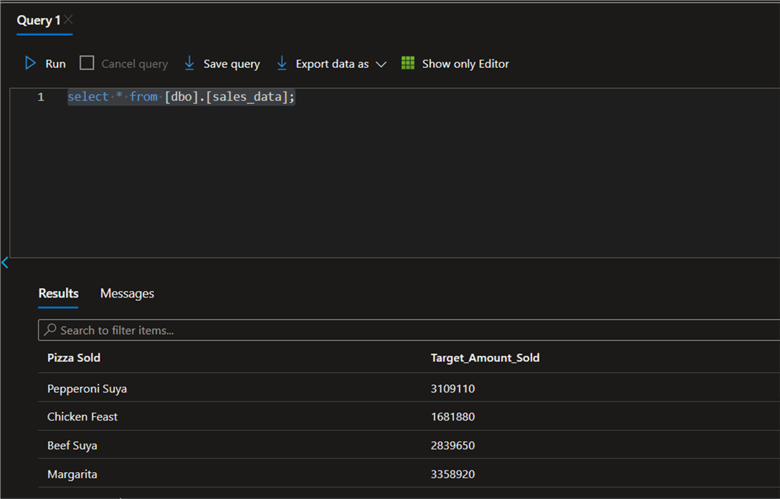
Task: Select the Pepperoni Suya row
Action: pyautogui.click(x=87, y=388)
